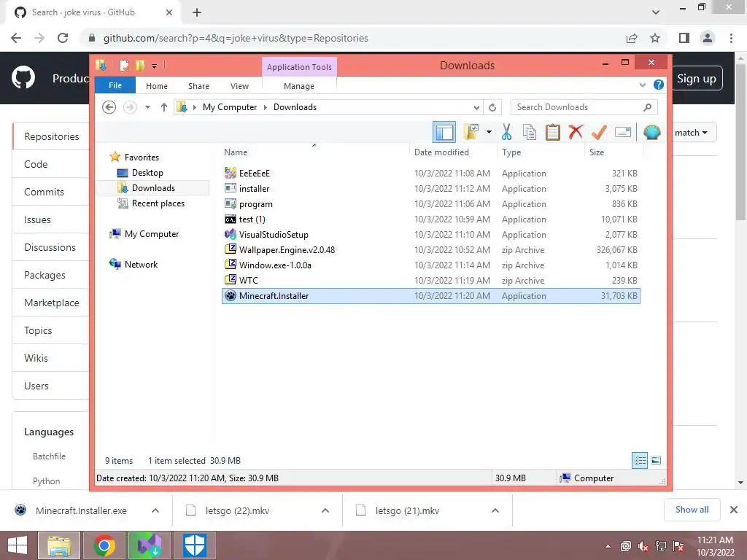Image resolution: width=747 pixels, height=560 pixels.
Task: Click the Search Downloads field
Action: coord(584,107)
